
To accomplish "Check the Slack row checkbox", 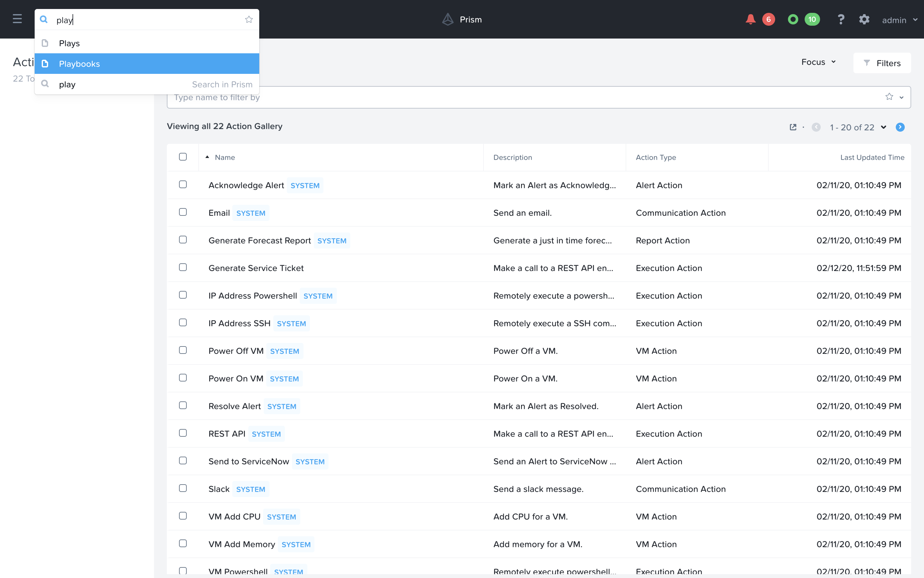I will pyautogui.click(x=183, y=488).
